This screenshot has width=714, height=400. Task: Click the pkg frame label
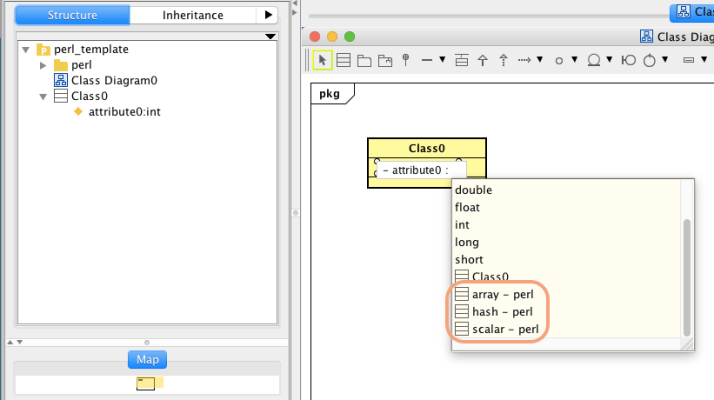click(330, 94)
